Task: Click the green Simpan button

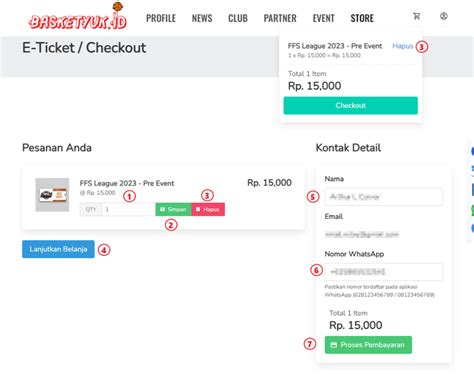Action: tap(173, 209)
